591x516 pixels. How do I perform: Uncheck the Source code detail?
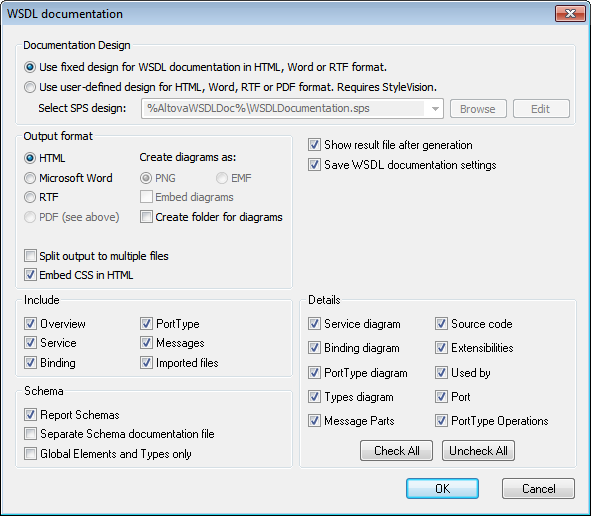pyautogui.click(x=441, y=323)
